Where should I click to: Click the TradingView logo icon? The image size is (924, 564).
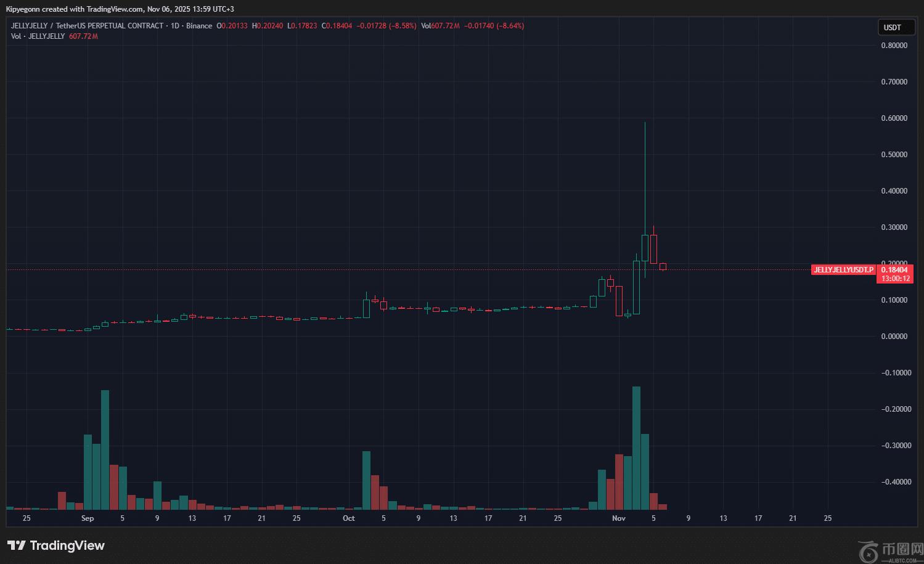16,546
